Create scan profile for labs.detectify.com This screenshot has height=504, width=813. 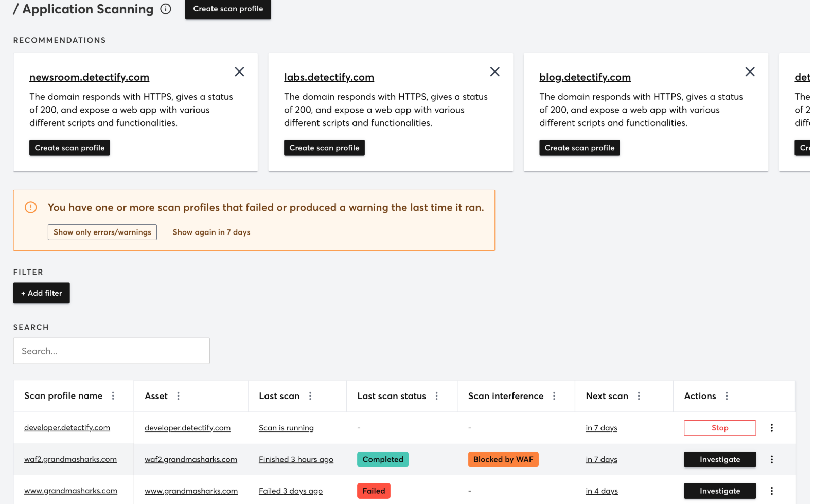click(x=324, y=148)
